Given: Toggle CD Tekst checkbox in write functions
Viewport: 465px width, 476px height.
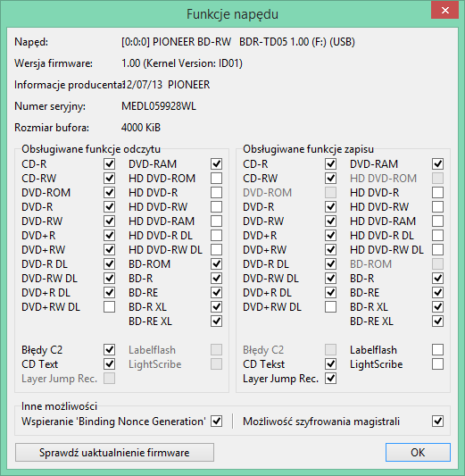Looking at the screenshot, I should click(330, 364).
